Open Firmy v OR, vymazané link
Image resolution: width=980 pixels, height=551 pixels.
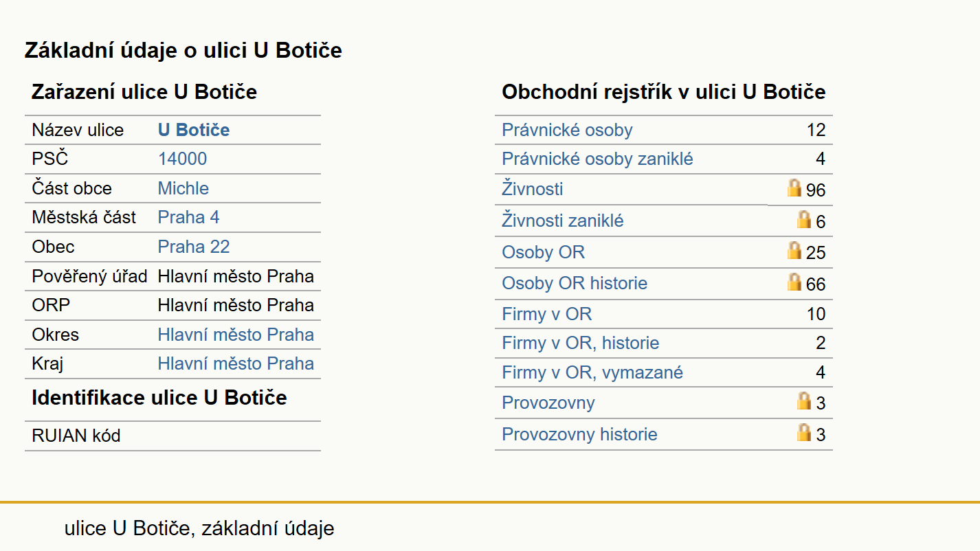(592, 373)
